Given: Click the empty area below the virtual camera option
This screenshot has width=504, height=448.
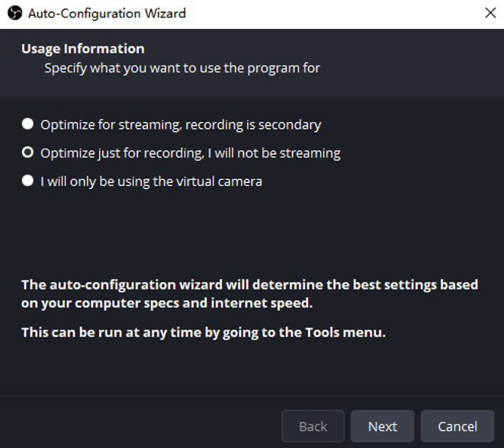Looking at the screenshot, I should (x=252, y=229).
